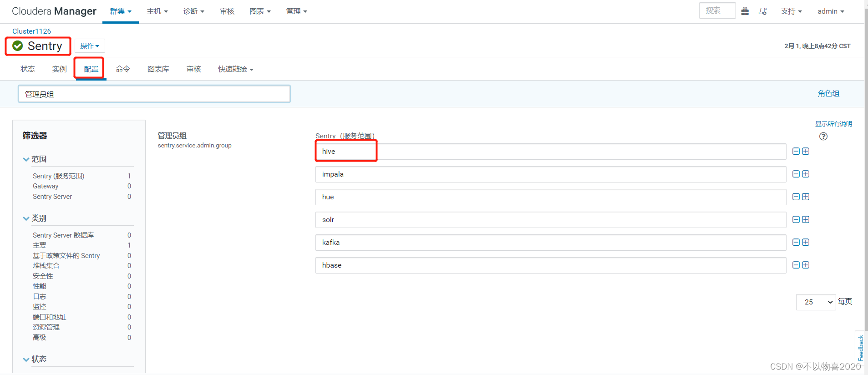
Task: Open the 管理 administration menu
Action: [297, 11]
